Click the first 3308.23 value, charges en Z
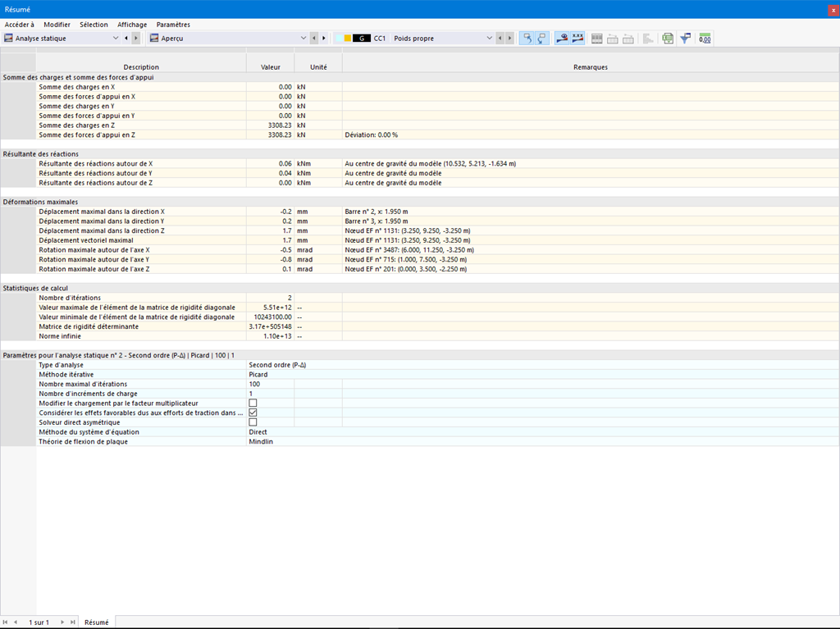The image size is (840, 629). click(x=280, y=125)
